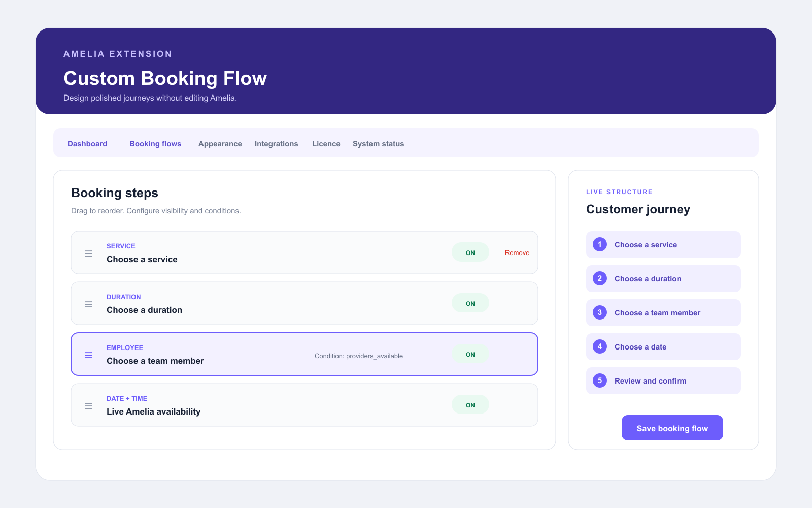Select the Choose a team member step card
The image size is (812, 508).
point(304,354)
